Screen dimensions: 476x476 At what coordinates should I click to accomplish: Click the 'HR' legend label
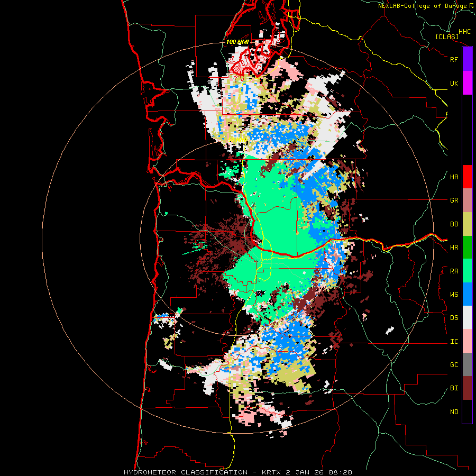(x=454, y=248)
